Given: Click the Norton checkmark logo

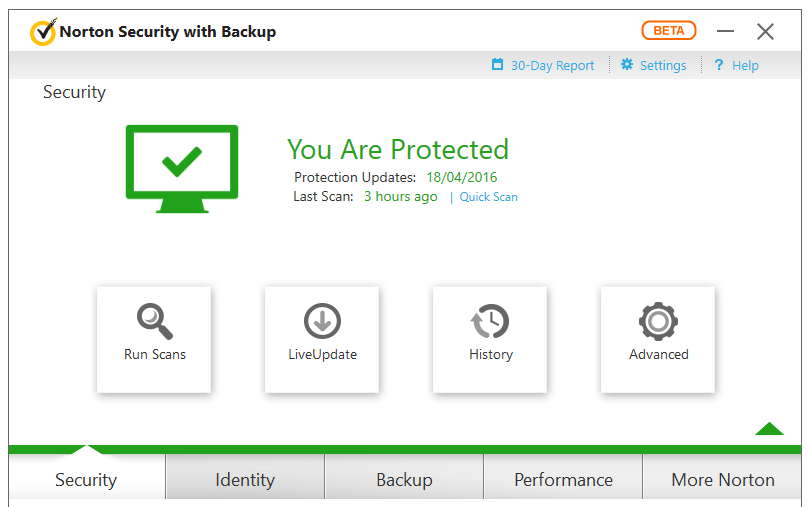Looking at the screenshot, I should pos(43,32).
